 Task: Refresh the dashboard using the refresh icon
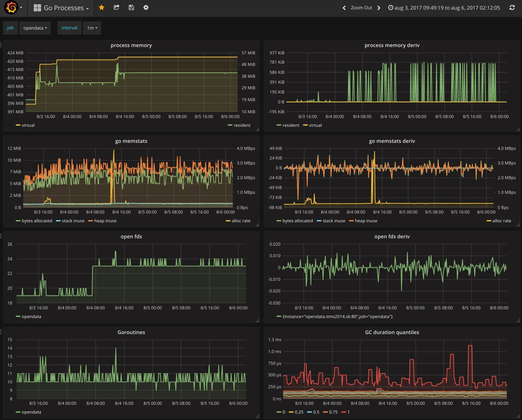click(512, 8)
